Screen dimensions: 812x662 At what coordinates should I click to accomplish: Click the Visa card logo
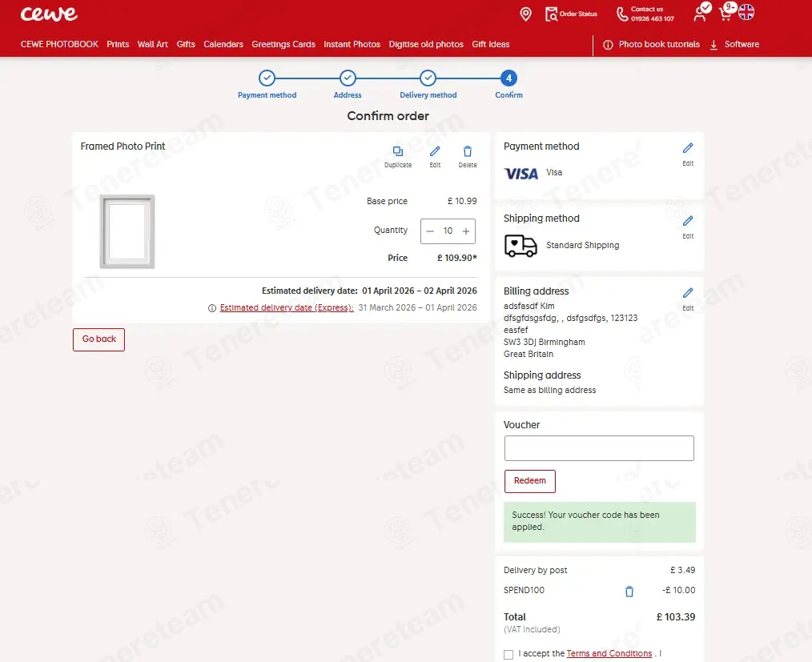[521, 174]
